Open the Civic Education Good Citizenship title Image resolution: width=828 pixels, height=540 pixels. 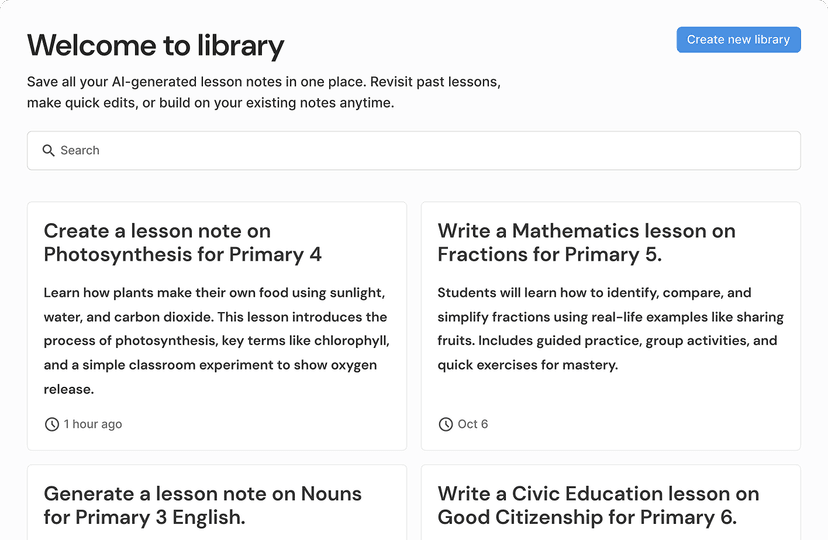[x=598, y=505]
